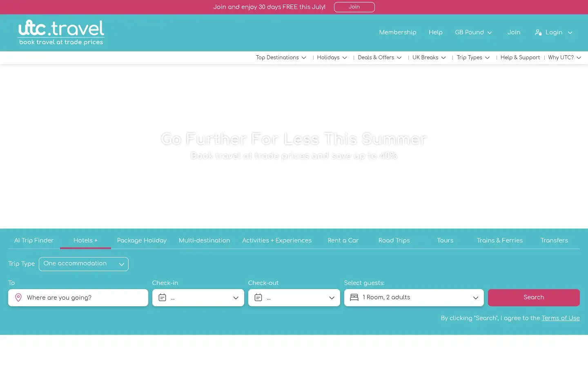Click the Check-in calendar icon
This screenshot has width=588, height=368.
(162, 298)
